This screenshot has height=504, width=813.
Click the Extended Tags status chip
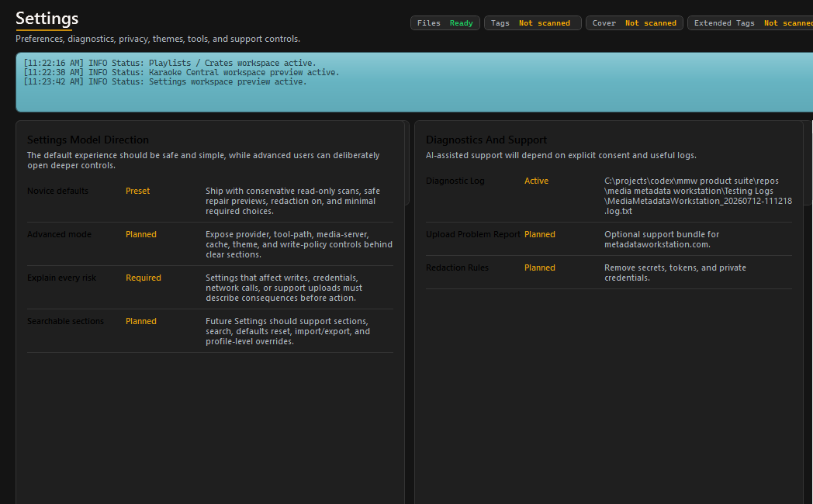click(x=750, y=23)
